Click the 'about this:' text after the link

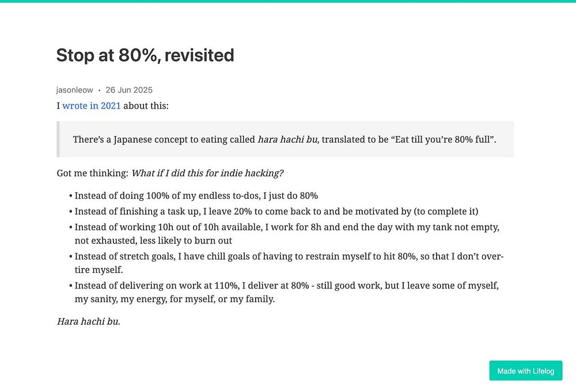click(x=146, y=106)
